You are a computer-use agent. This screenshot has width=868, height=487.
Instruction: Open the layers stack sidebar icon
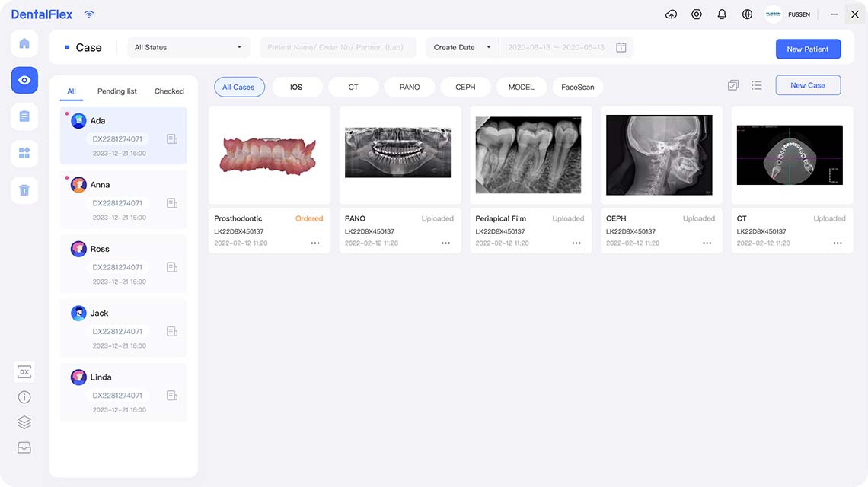coord(24,422)
